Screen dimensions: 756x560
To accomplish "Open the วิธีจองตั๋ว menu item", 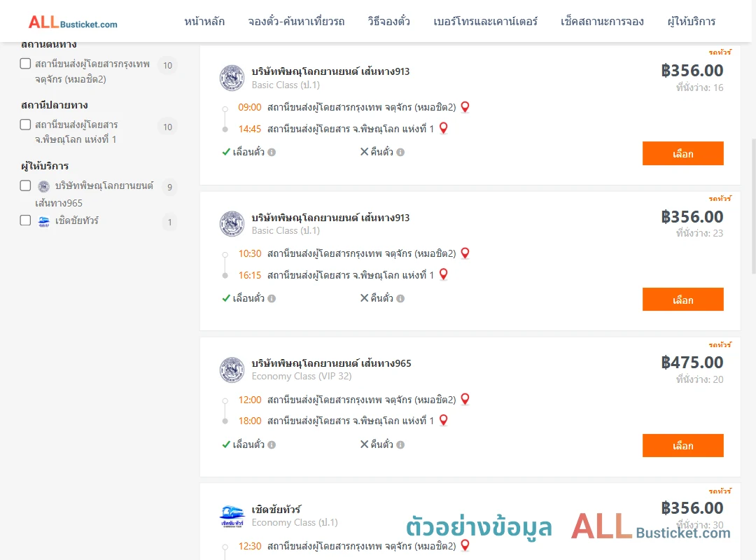I will pyautogui.click(x=388, y=22).
